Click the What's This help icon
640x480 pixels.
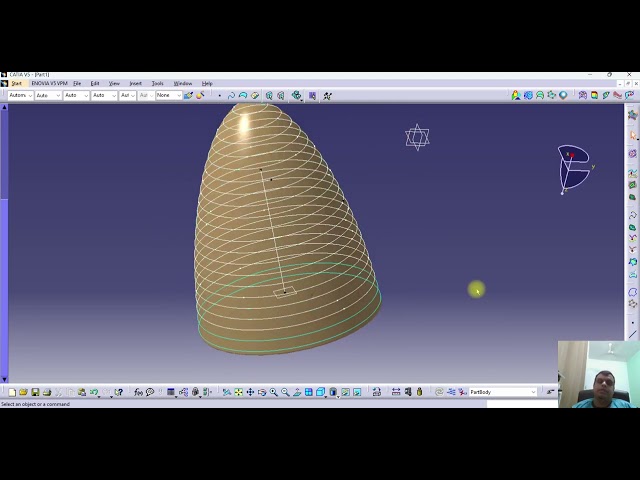(119, 392)
